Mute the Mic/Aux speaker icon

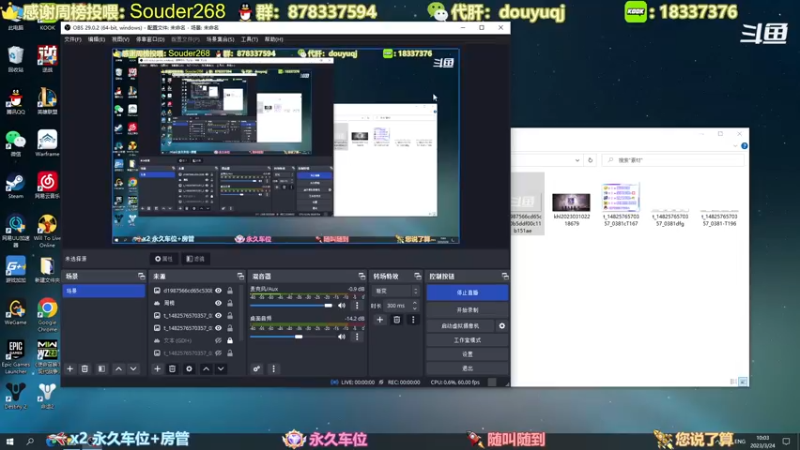(342, 306)
